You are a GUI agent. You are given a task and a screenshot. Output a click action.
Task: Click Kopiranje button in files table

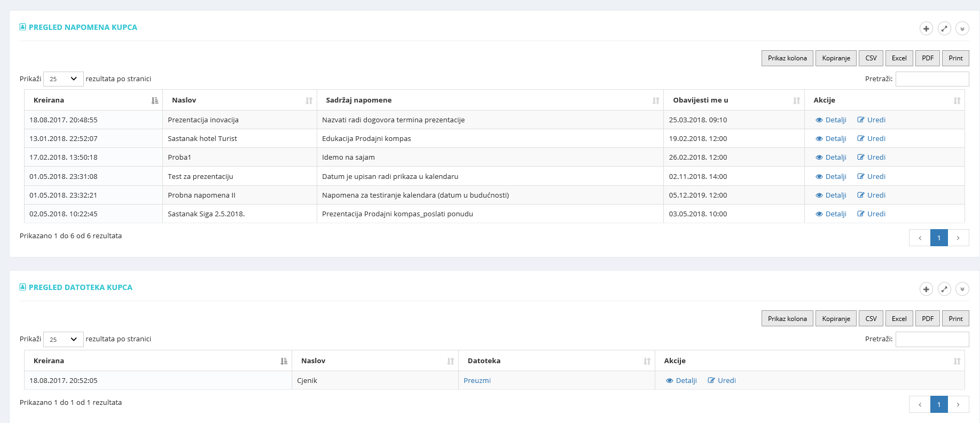click(x=836, y=319)
